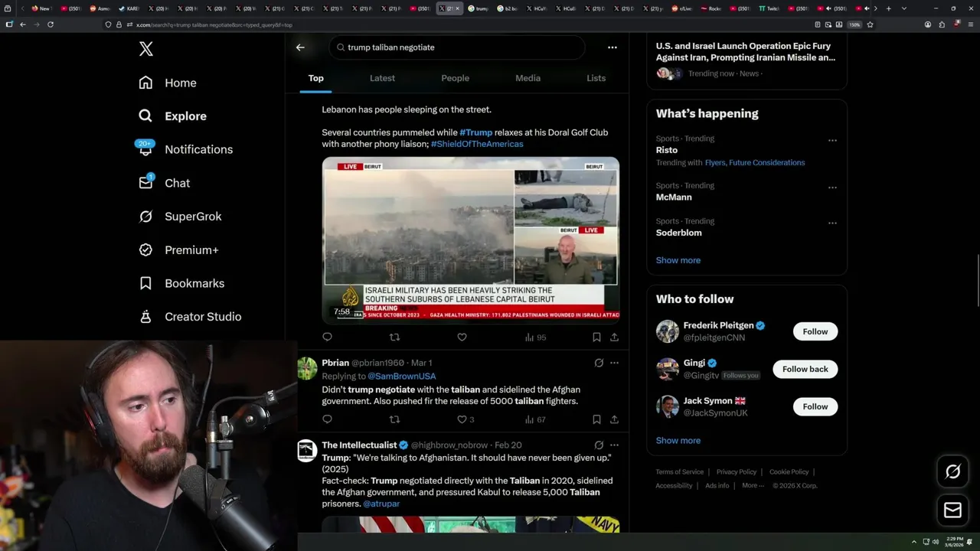The height and width of the screenshot is (551, 980).
Task: Follow Frederik Pleitgen
Action: 815,331
